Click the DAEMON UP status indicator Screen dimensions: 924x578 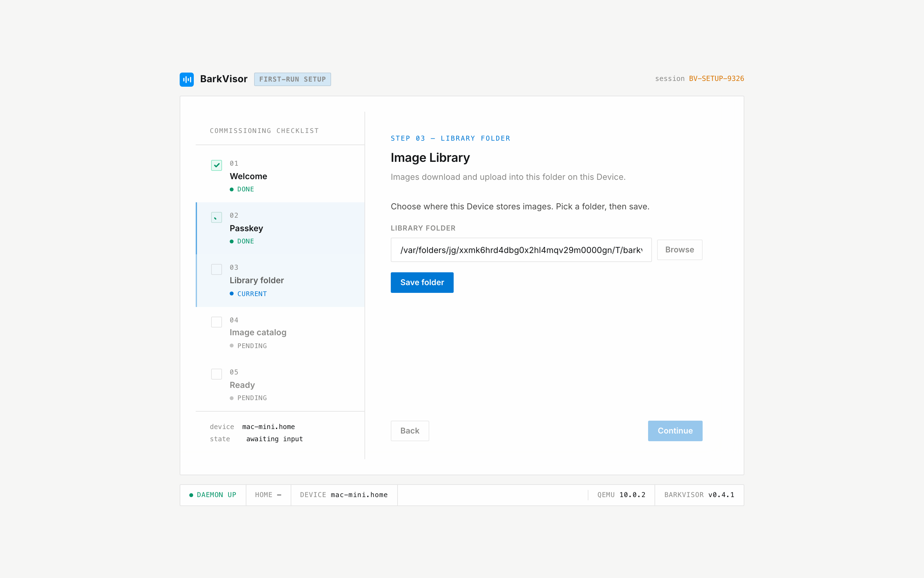click(213, 495)
